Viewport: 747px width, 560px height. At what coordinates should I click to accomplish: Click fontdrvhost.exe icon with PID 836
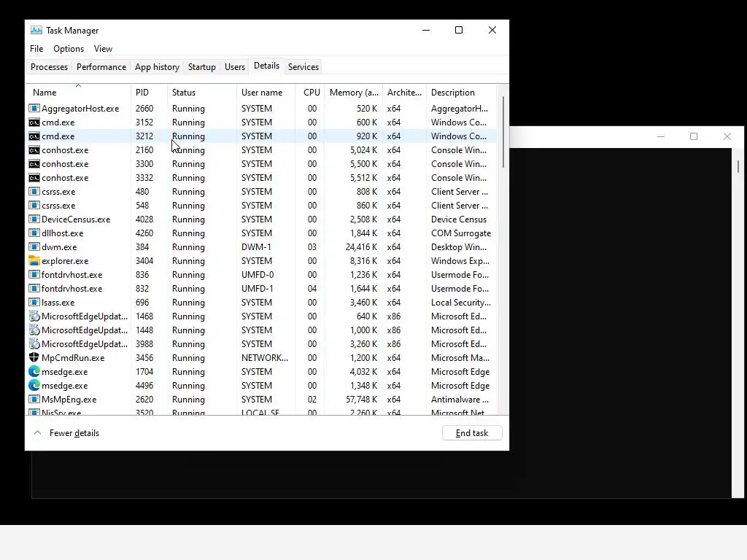(34, 274)
